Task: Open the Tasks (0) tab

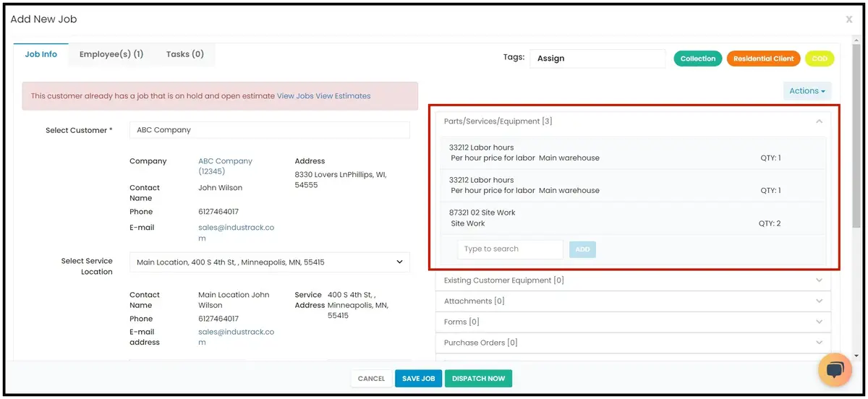Action: pos(185,54)
